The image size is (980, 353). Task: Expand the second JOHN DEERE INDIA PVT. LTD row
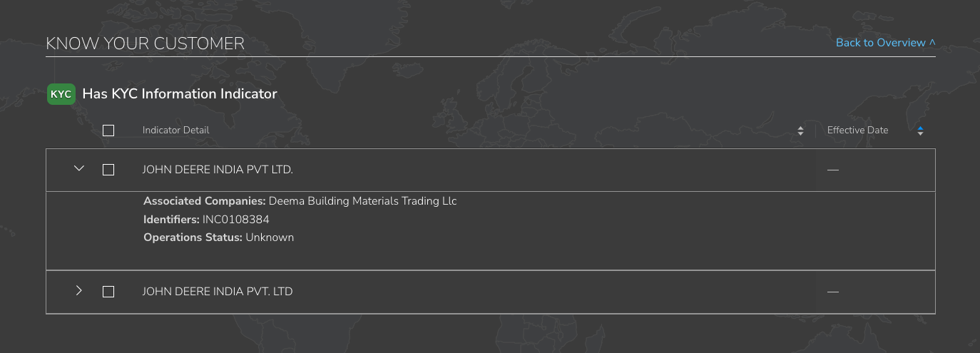tap(79, 291)
